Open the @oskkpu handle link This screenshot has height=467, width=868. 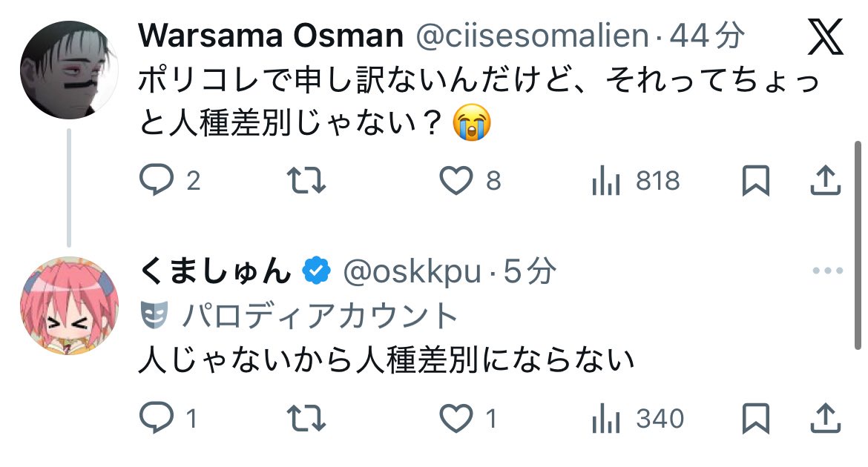pyautogui.click(x=411, y=273)
